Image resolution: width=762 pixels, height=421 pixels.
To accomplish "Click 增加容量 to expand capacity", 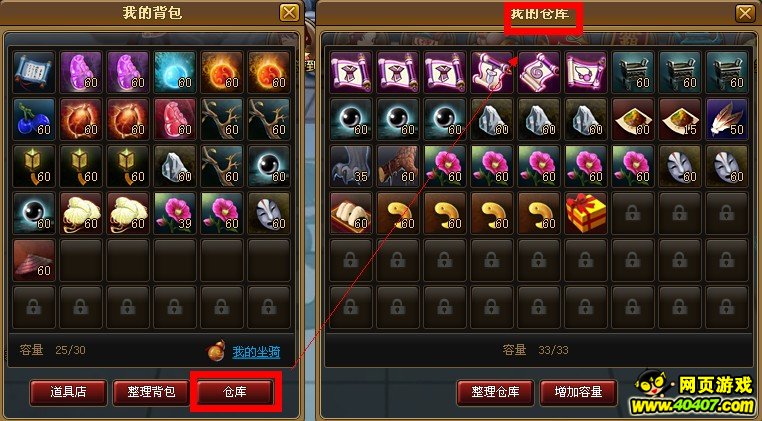I will [x=578, y=392].
